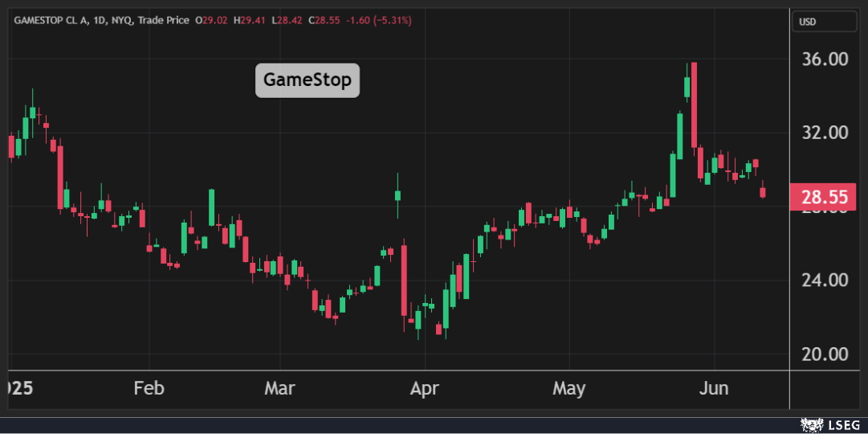Click the GameStop chart label
Viewport: 868px width, 434px height.
pos(308,80)
